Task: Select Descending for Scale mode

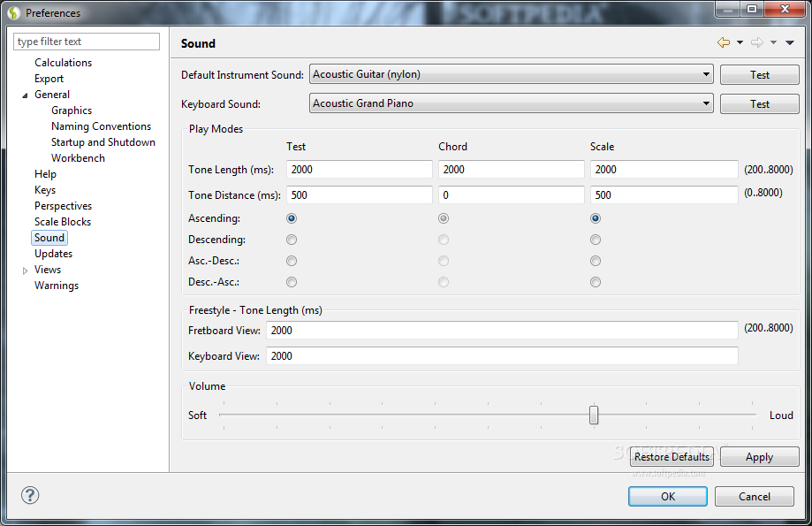Action: (x=596, y=240)
